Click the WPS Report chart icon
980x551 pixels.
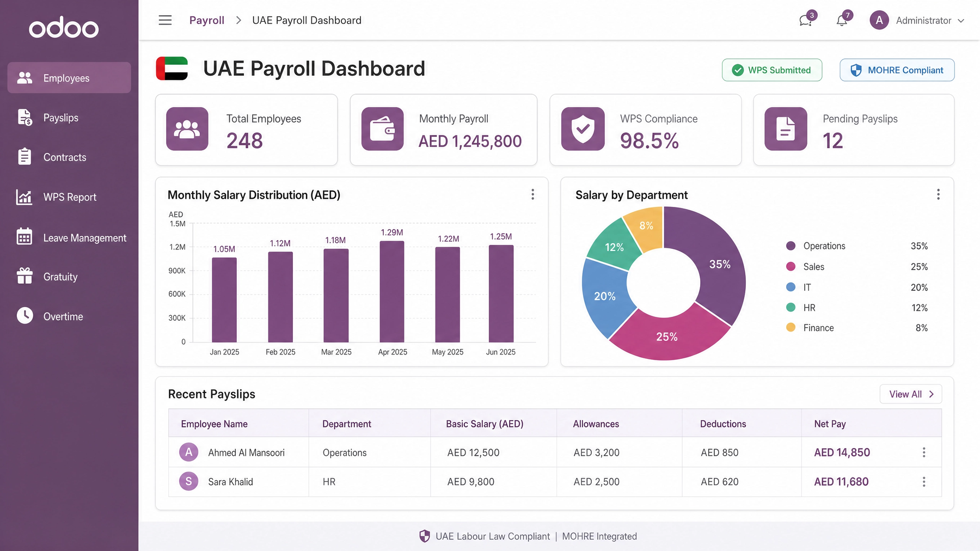(24, 197)
